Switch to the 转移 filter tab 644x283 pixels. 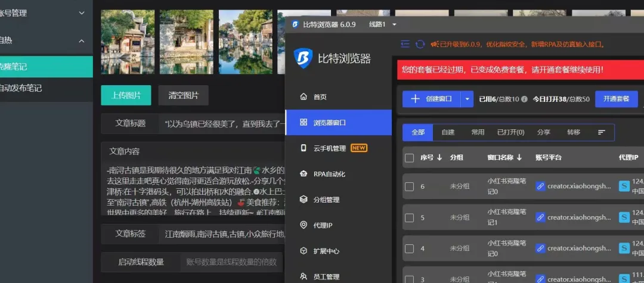(x=574, y=132)
